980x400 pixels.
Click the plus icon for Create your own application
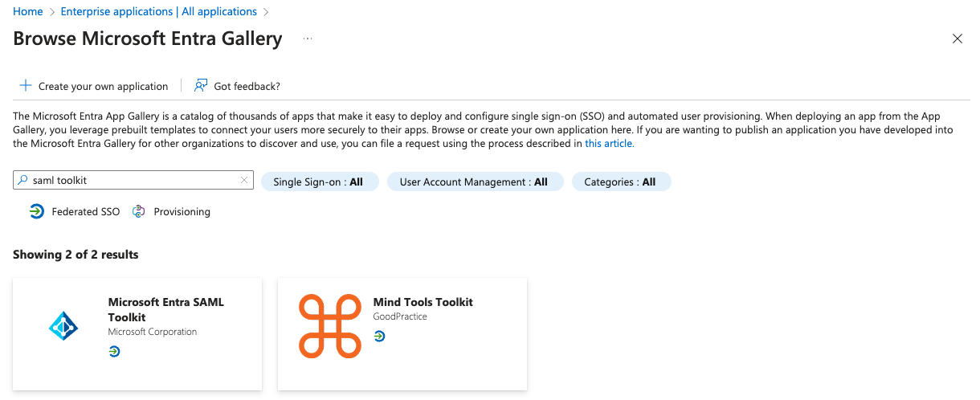26,86
